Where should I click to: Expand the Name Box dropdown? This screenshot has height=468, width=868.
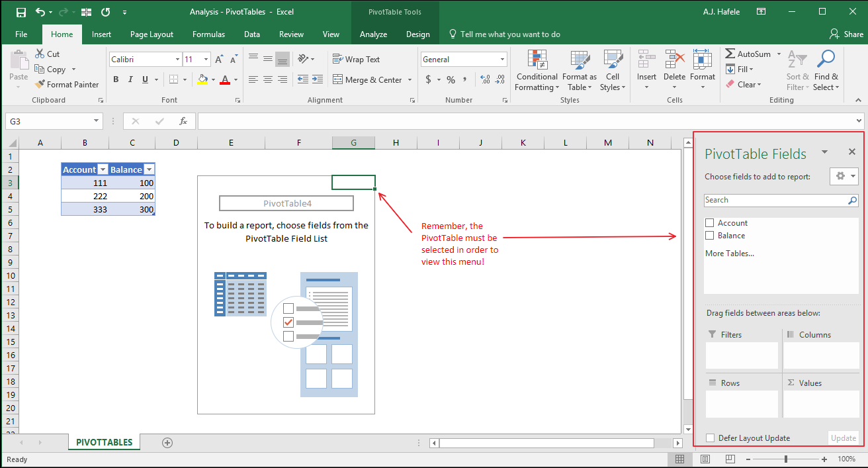click(x=97, y=121)
